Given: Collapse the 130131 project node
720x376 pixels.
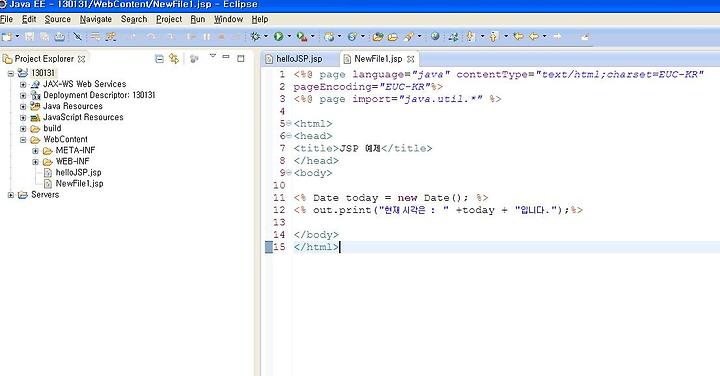Looking at the screenshot, I should 11,73.
